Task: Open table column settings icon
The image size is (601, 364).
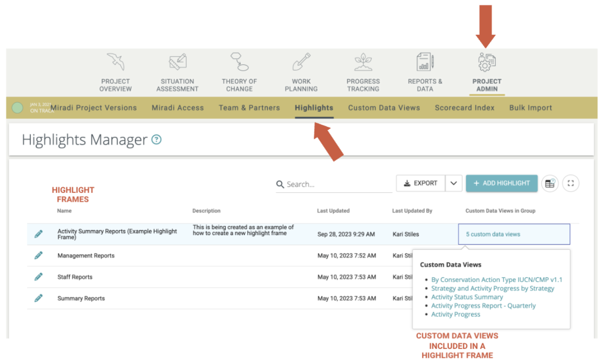Action: pyautogui.click(x=550, y=183)
